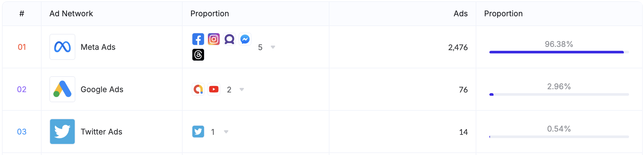
Task: Open the Meta Ads logo thumbnail
Action: (x=62, y=47)
